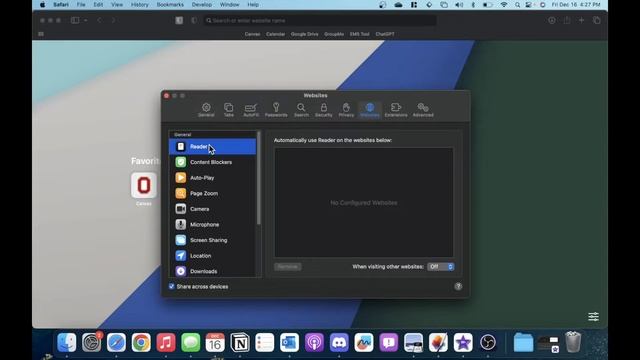Open the 'When visiting other websites' dropdown
Viewport: 640px width, 360px height.
coord(440,267)
